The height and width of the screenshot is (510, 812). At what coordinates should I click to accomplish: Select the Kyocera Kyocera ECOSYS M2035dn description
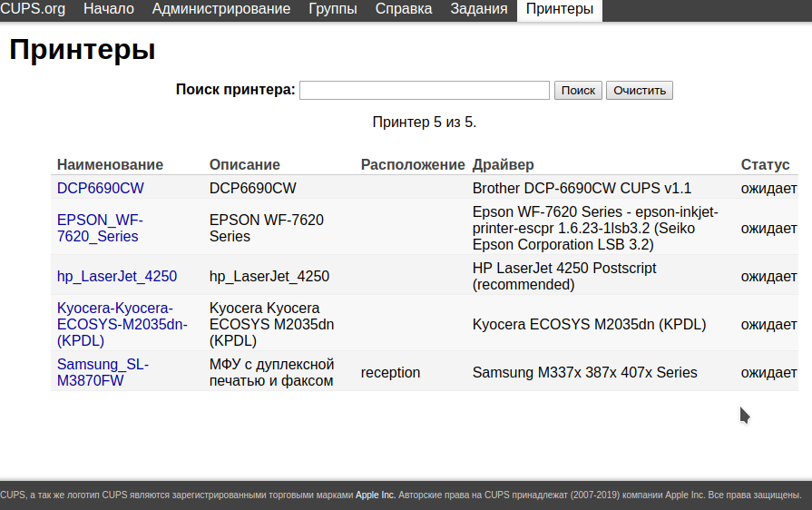[271, 324]
